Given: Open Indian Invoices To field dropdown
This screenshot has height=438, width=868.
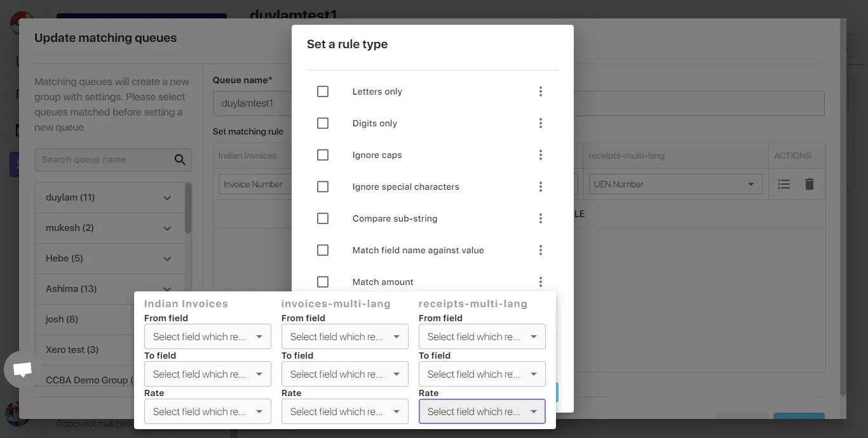Looking at the screenshot, I should point(208,374).
